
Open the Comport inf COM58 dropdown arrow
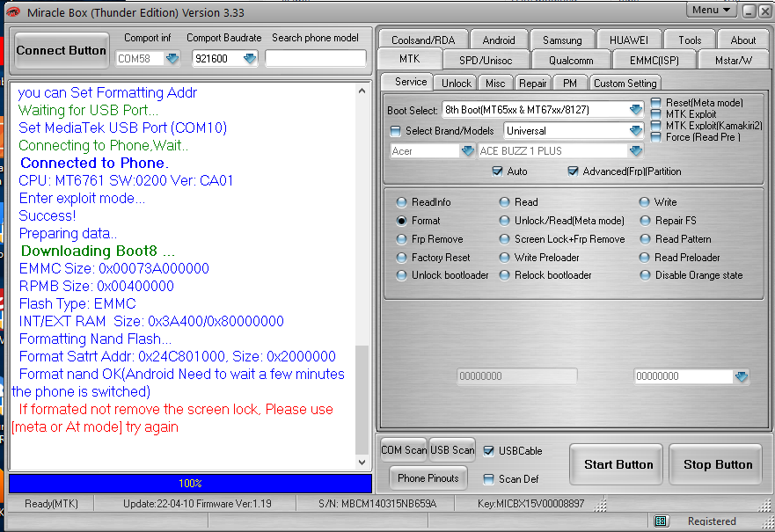tap(172, 59)
